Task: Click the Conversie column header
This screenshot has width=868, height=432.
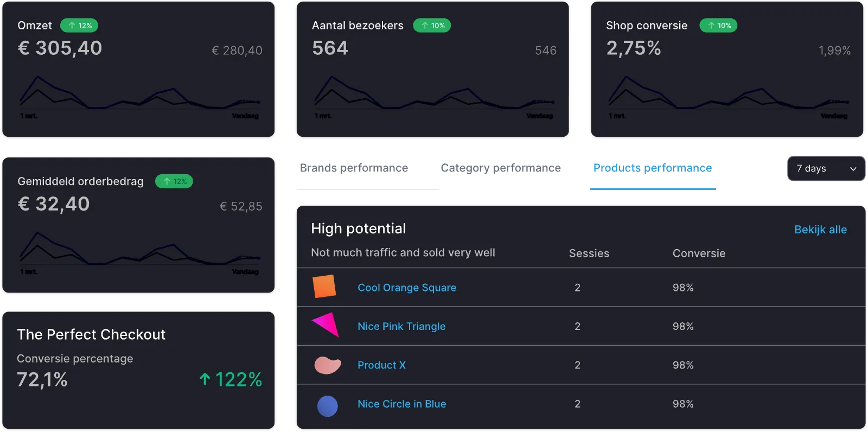Action: (x=699, y=253)
